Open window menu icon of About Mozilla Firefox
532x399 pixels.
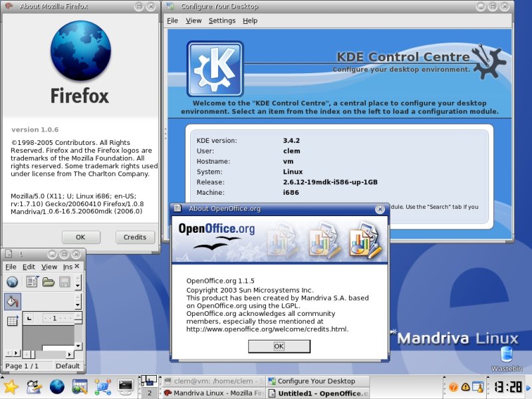[9, 6]
